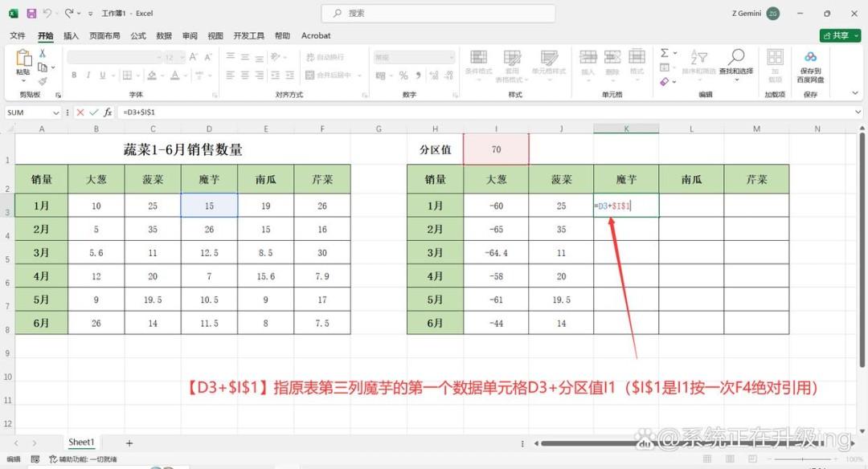Click the green 共享 share button
Image resolution: width=868 pixels, height=469 pixels.
coord(841,35)
